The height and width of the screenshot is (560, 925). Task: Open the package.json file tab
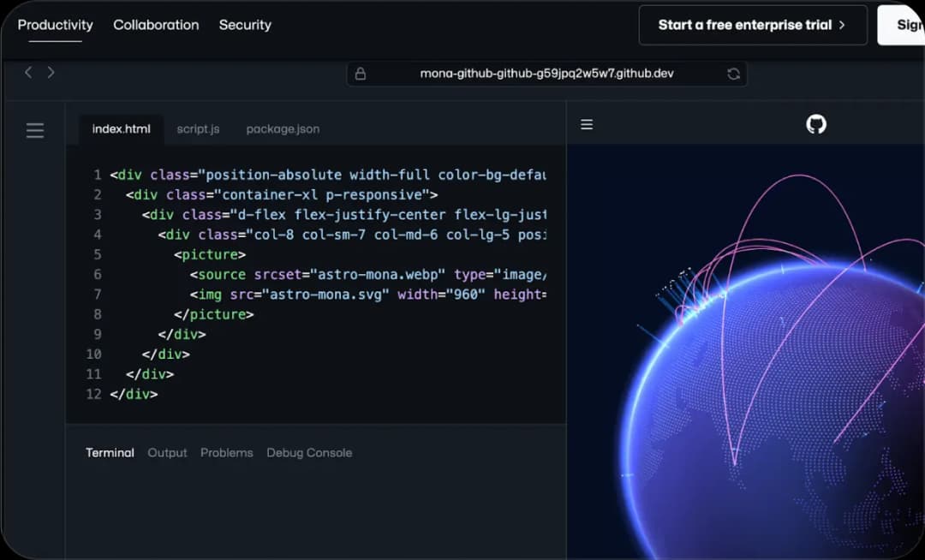(x=283, y=129)
